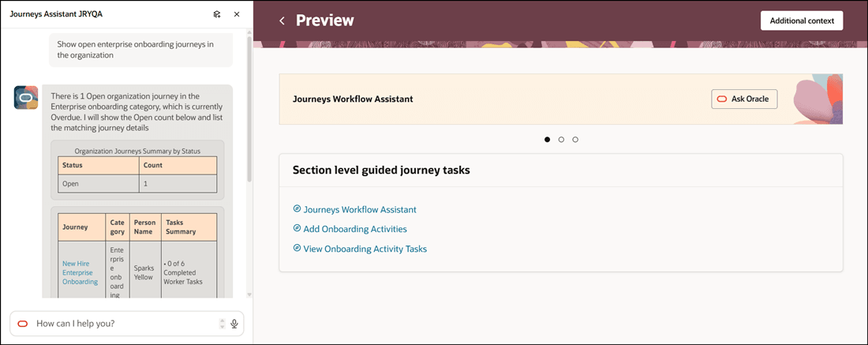
Task: Open Journeys Workflow Assistant link
Action: (360, 209)
